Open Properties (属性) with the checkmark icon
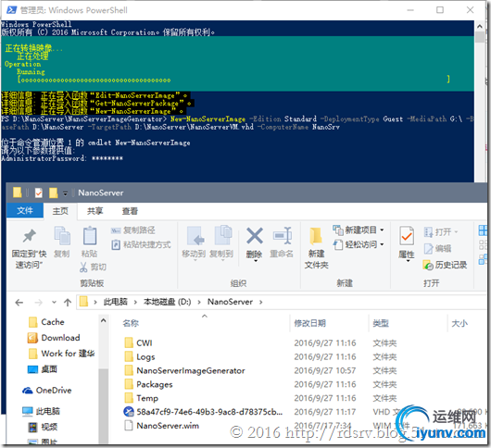The width and height of the screenshot is (491, 448). click(407, 244)
